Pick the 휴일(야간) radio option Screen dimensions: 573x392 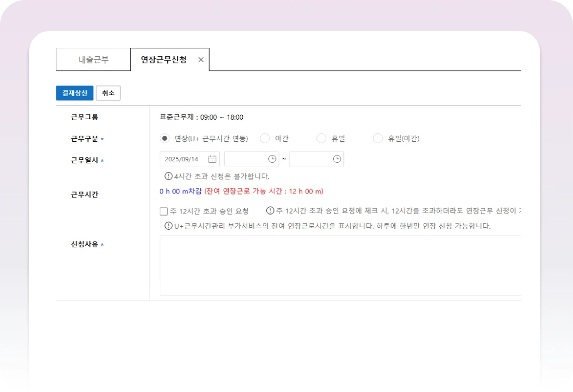pyautogui.click(x=377, y=139)
